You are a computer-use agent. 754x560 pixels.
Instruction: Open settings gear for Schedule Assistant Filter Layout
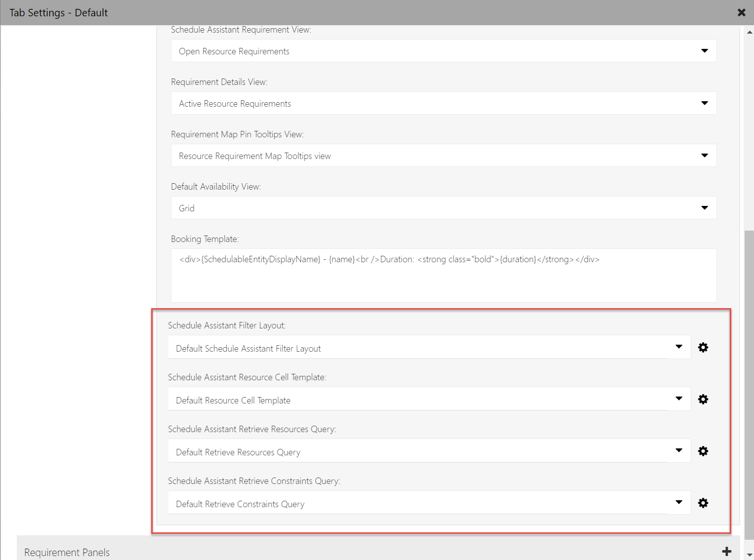tap(703, 347)
